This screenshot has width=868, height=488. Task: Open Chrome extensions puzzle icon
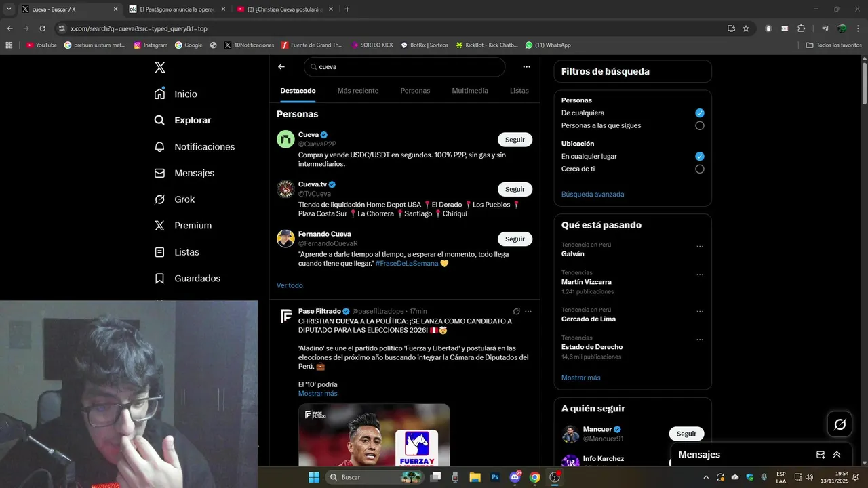coord(801,28)
